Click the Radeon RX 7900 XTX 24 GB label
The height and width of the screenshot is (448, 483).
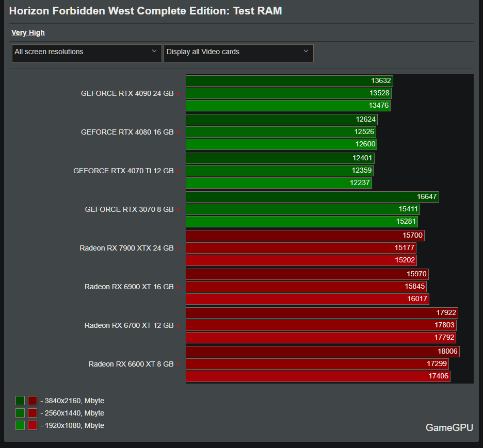coord(126,248)
